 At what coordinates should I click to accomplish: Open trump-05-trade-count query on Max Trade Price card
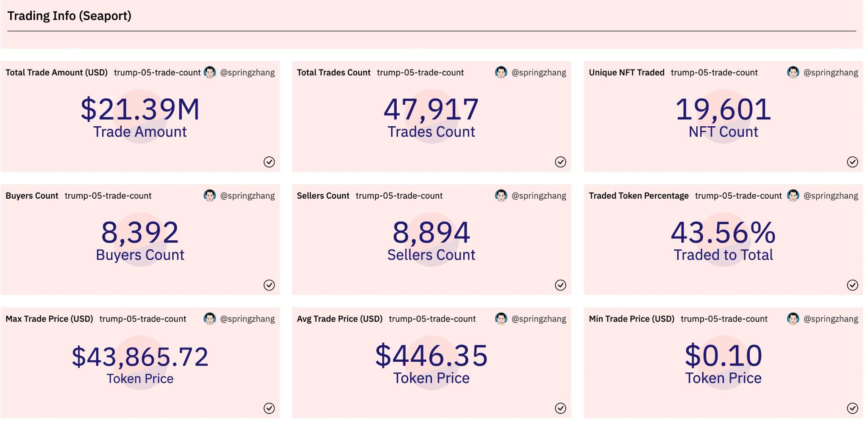pyautogui.click(x=143, y=319)
